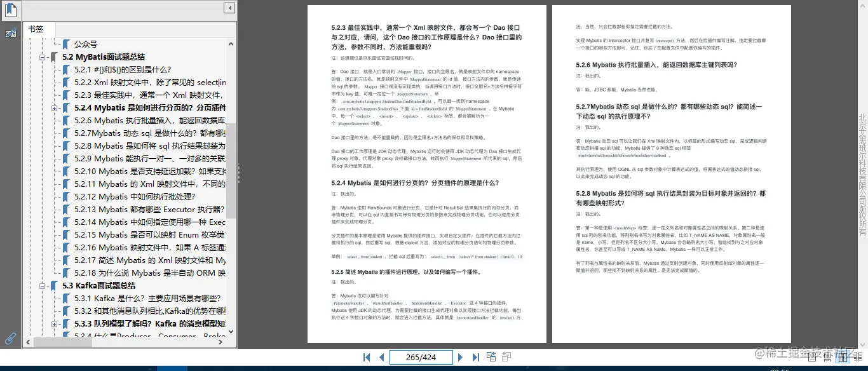The width and height of the screenshot is (868, 371).
Task: Open bookmark 5.2.7Mybatis 动态 sql
Action: 150,133
